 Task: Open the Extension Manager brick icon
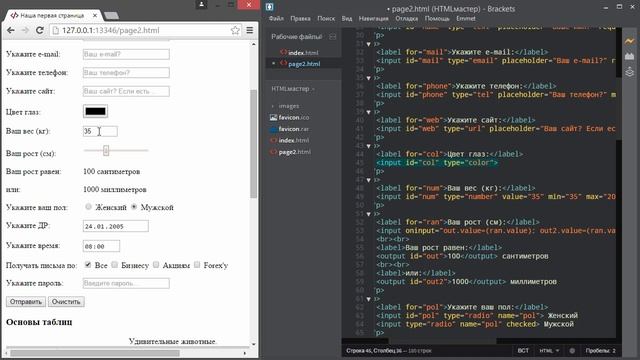pos(629,56)
